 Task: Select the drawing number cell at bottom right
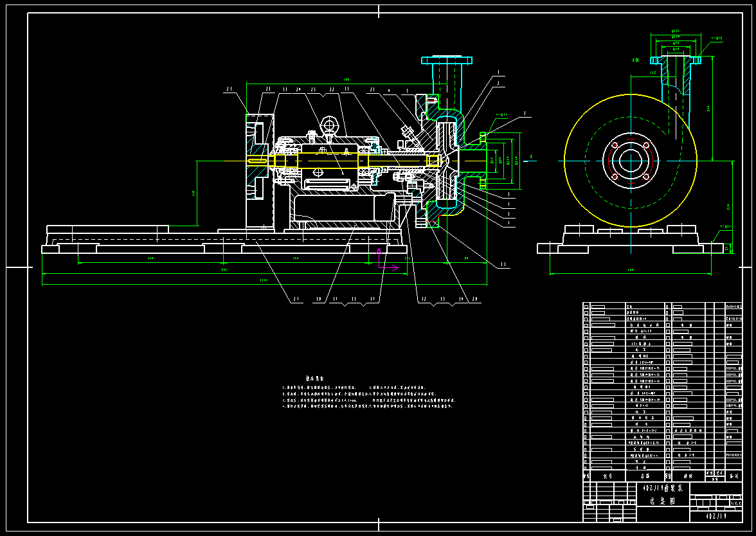pos(715,515)
